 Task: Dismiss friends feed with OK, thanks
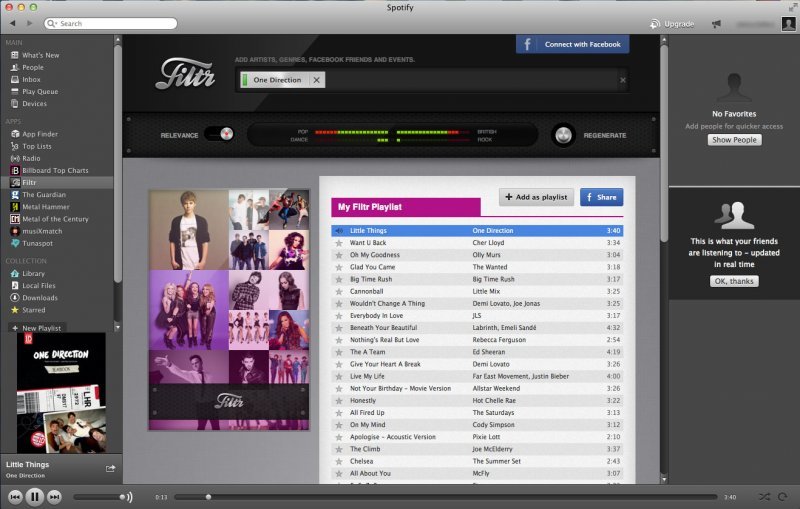click(734, 281)
